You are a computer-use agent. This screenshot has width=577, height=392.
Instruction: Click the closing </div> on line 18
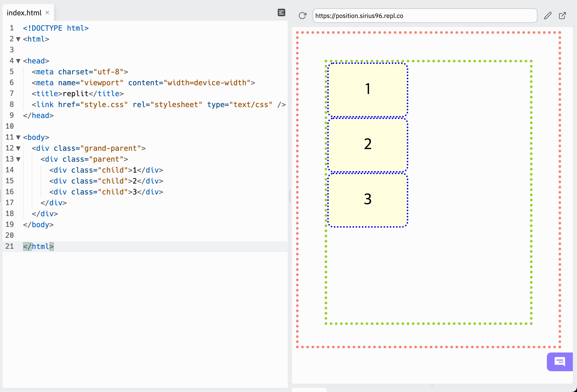tap(45, 214)
